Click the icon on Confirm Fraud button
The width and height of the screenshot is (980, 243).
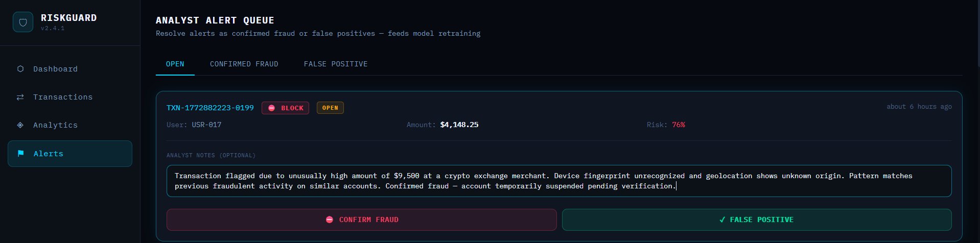point(330,220)
